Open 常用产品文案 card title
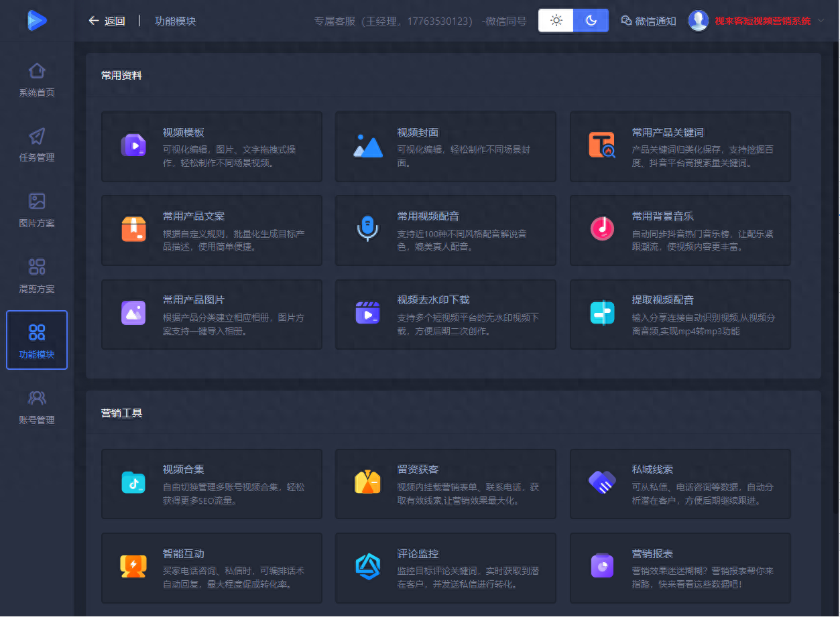The image size is (840, 617). tap(194, 216)
